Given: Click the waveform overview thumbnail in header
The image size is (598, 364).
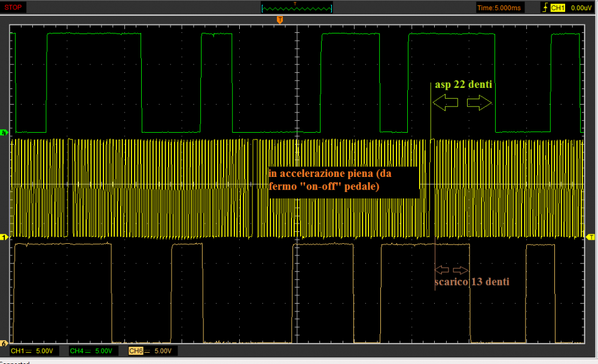Looking at the screenshot, I should (x=297, y=8).
